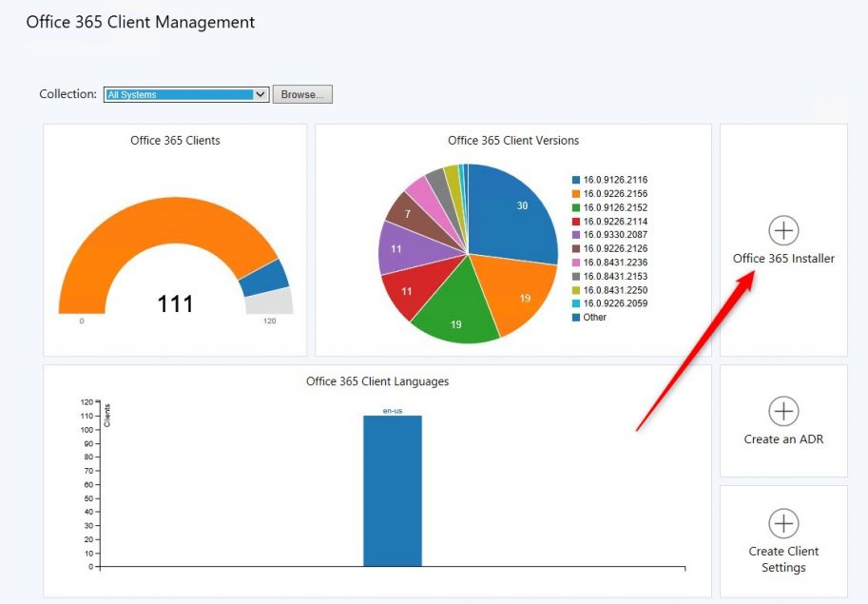Click the en-us bar label
This screenshot has height=604, width=868.
(393, 411)
